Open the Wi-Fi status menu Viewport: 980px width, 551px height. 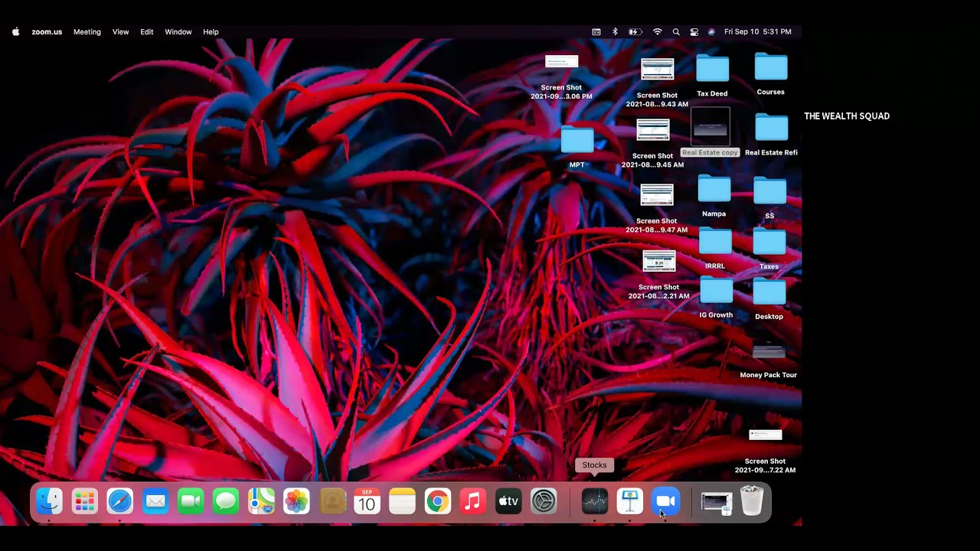pyautogui.click(x=657, y=32)
